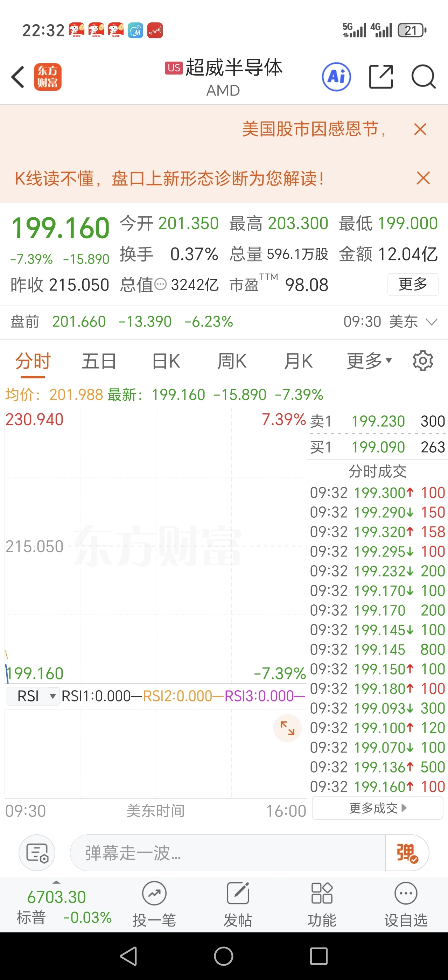This screenshot has width=448, height=980.
Task: Select the trade row 199.145 800
Action: pos(377,649)
